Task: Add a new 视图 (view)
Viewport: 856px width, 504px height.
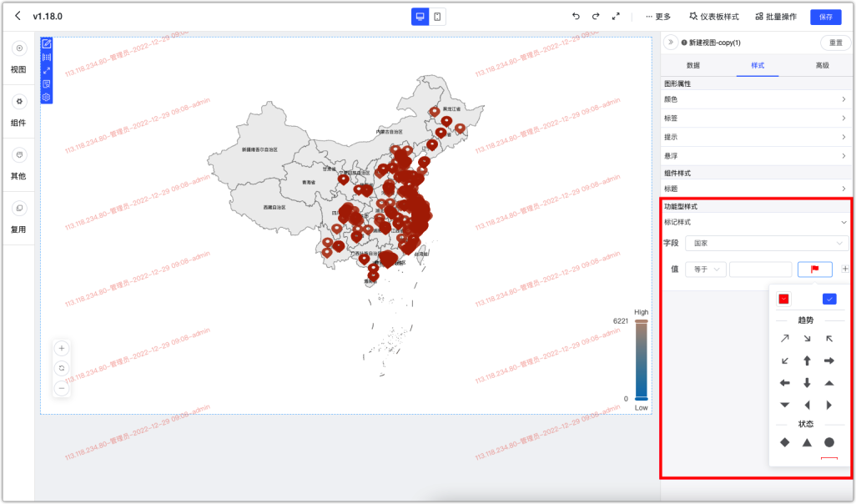Action: 18,58
